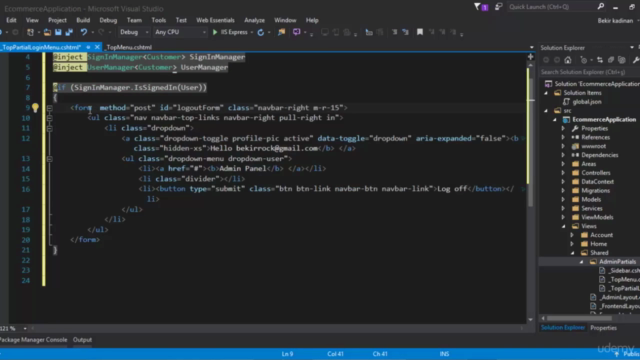Click the Save All icon
The width and height of the screenshot is (640, 360).
click(x=69, y=32)
